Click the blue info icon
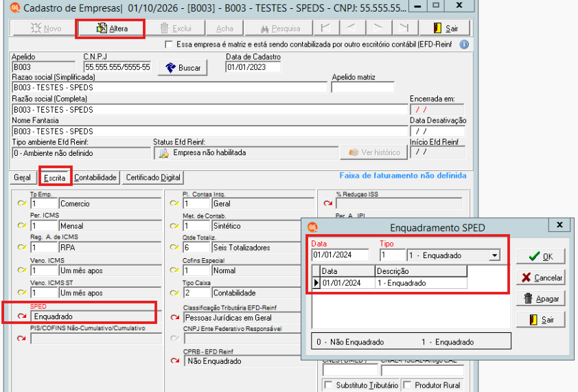 (464, 45)
